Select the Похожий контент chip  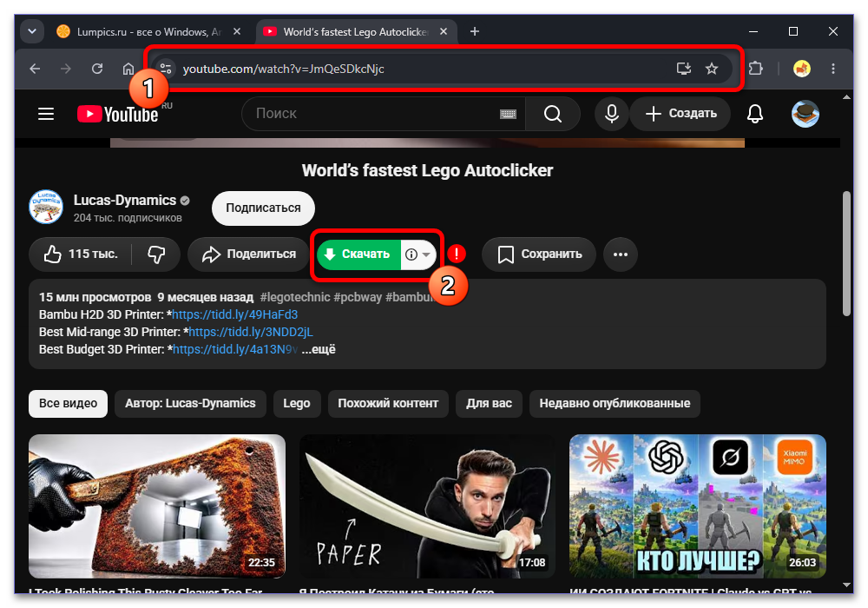[x=388, y=404]
